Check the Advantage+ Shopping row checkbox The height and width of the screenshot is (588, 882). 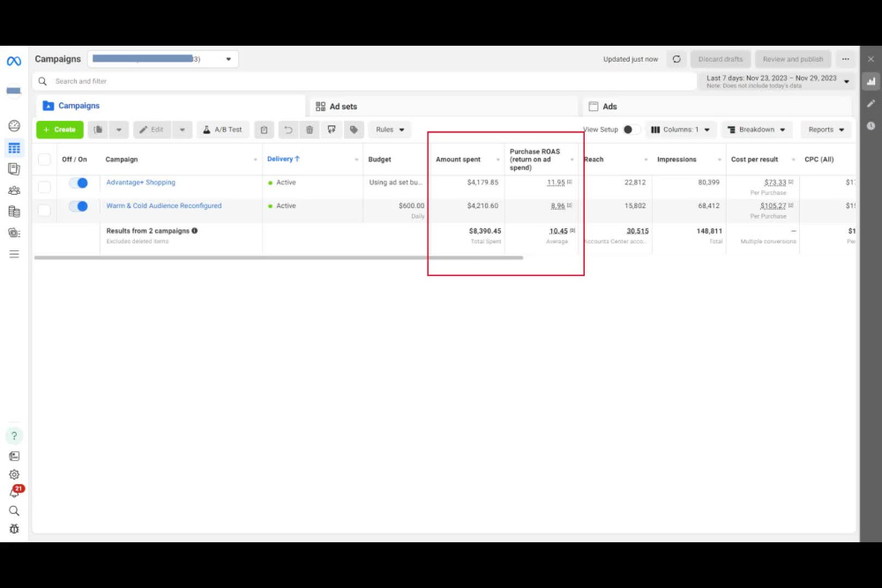pos(44,186)
